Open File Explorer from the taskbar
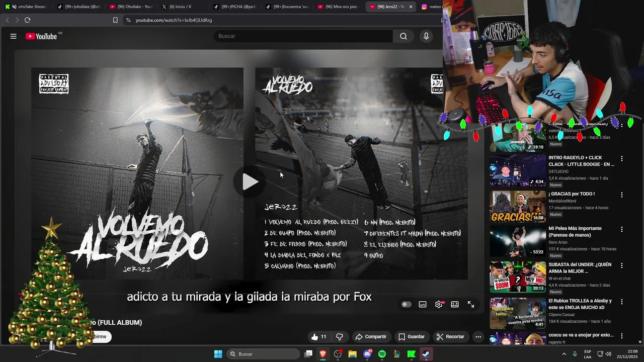This screenshot has height=362, width=644. pos(352,354)
